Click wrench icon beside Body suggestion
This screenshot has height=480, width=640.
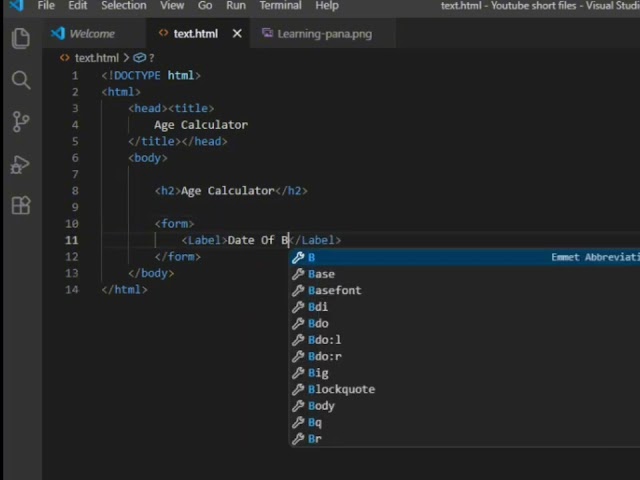pyautogui.click(x=298, y=406)
